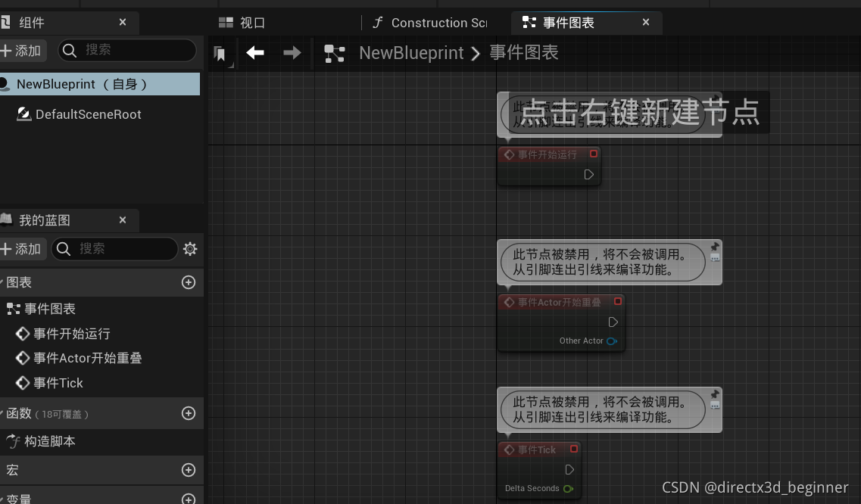861x504 pixels.
Task: Add a new macro with 宏 plus icon
Action: (x=189, y=470)
